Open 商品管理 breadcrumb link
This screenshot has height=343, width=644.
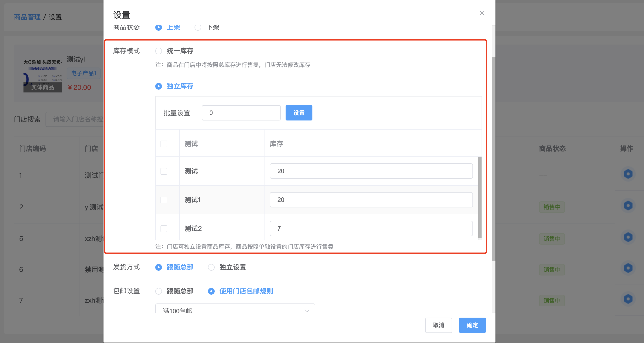[x=27, y=17]
